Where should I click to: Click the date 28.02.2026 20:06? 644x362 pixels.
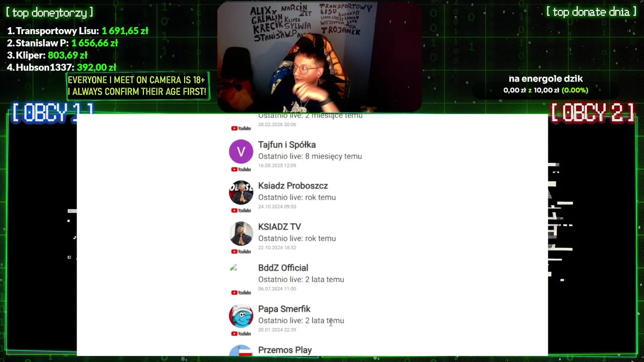[277, 124]
